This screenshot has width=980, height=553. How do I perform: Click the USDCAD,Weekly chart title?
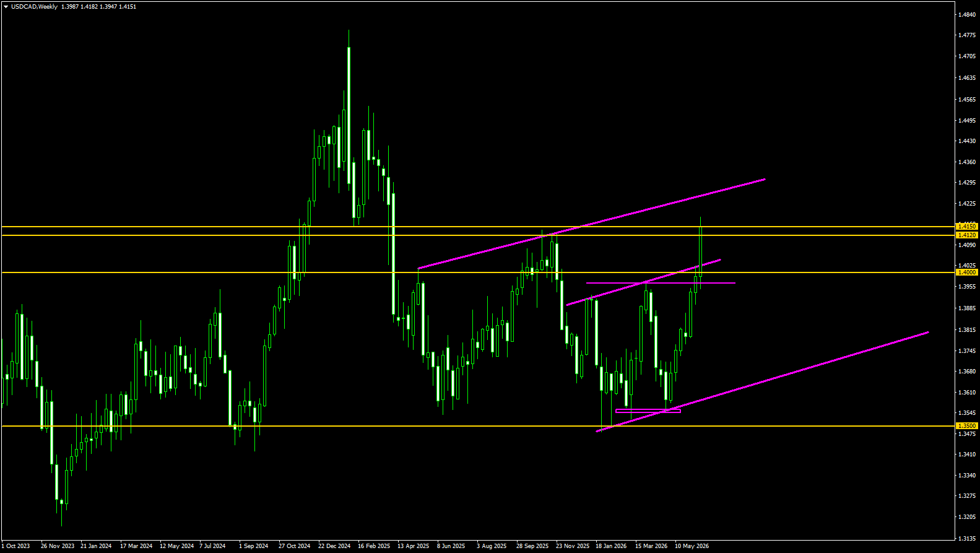pos(35,7)
